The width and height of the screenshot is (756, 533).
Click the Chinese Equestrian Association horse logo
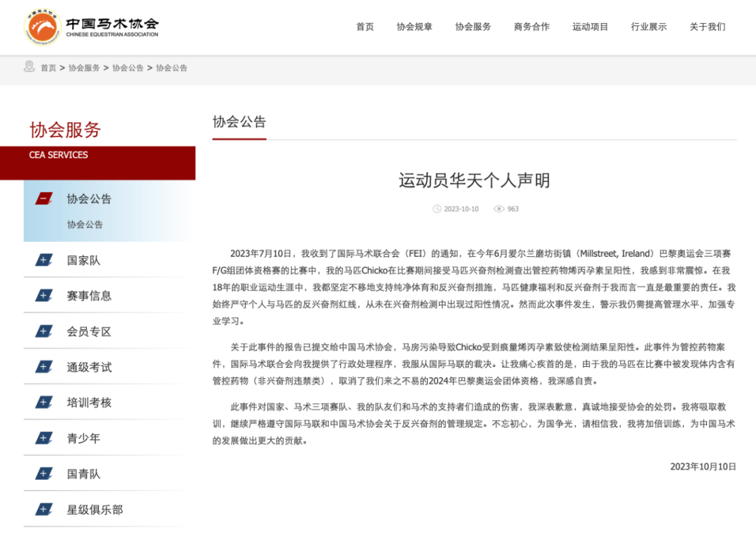(x=43, y=27)
